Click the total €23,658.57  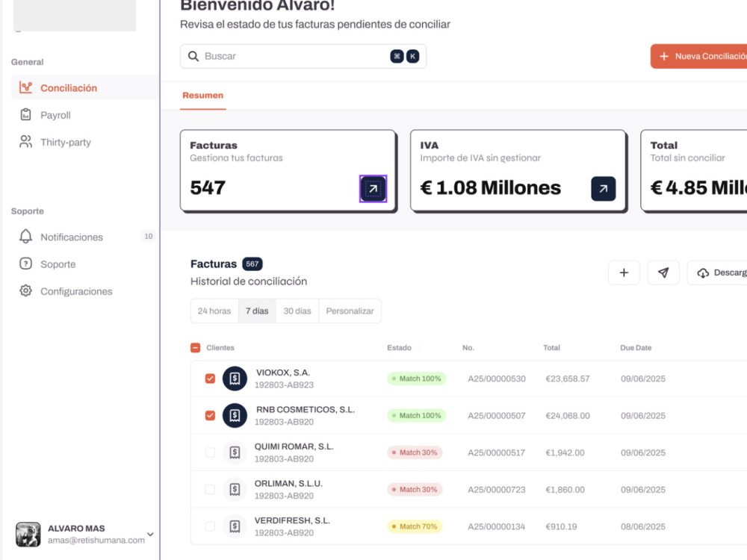pos(568,379)
